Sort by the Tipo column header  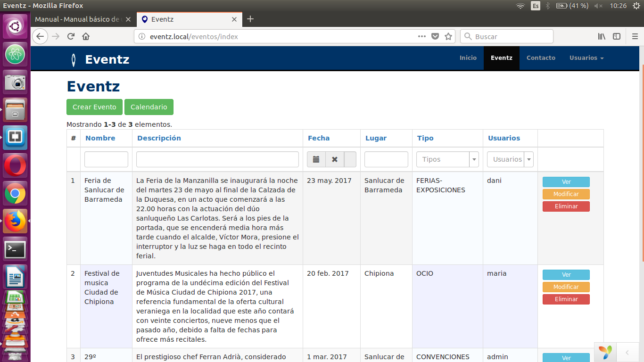tap(425, 138)
